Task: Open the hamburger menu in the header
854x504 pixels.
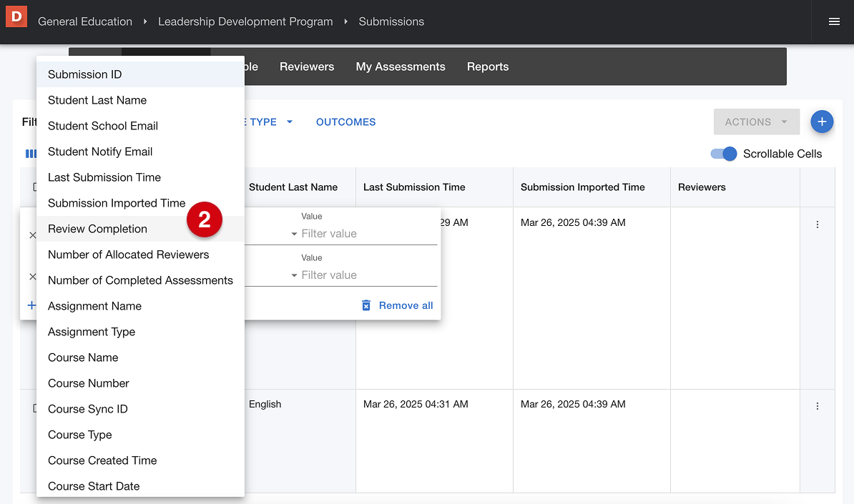Action: (x=833, y=21)
